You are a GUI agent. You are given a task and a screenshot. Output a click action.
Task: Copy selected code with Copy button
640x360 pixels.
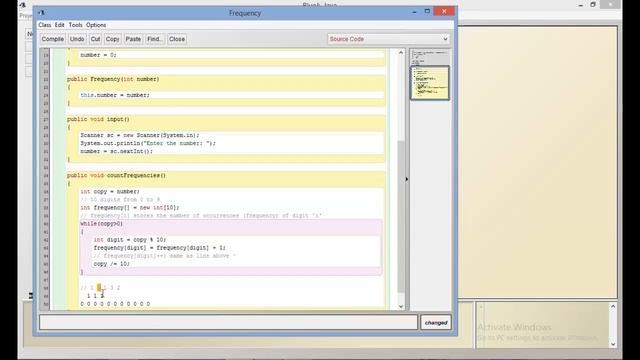click(x=112, y=39)
